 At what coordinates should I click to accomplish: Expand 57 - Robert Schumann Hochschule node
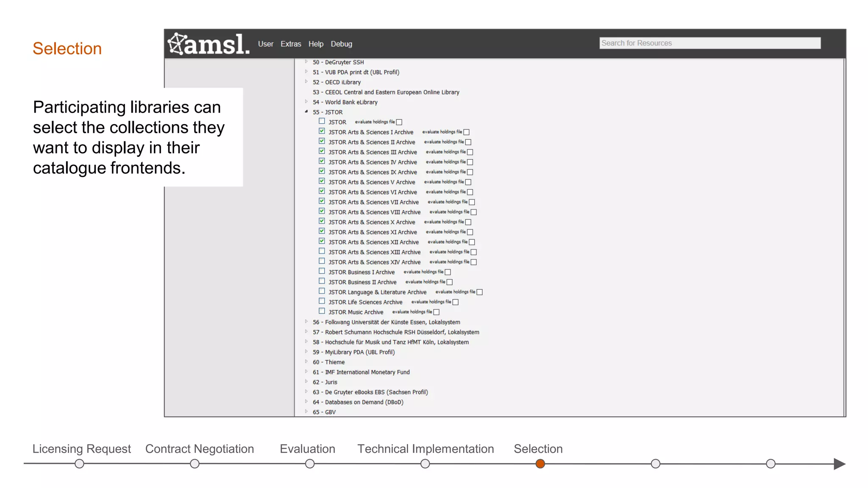[x=306, y=332]
